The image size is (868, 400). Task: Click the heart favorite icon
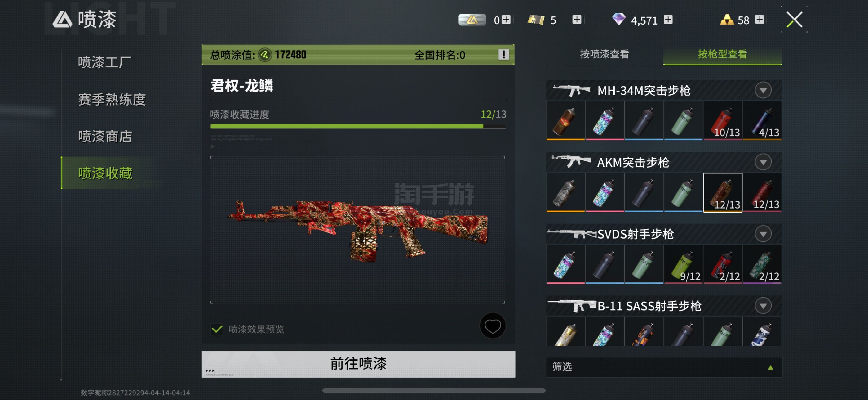coord(492,326)
